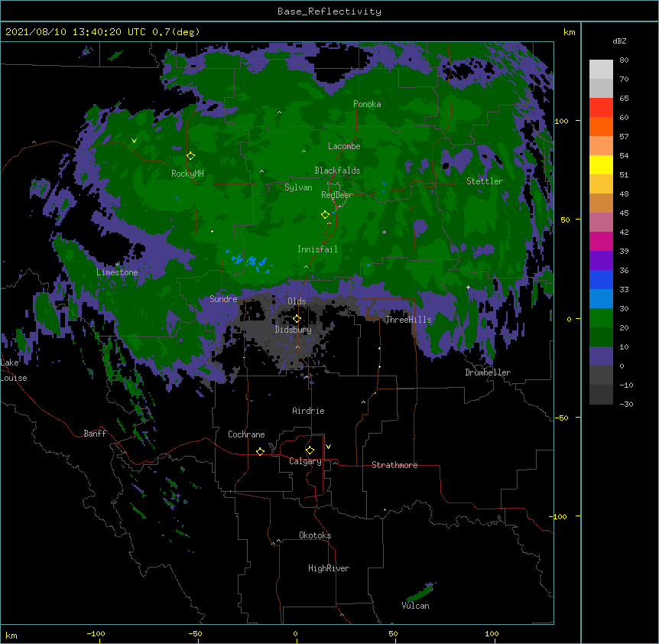Click the Airdrie label
Viewport: 659px width, 644px height.
[x=308, y=411]
